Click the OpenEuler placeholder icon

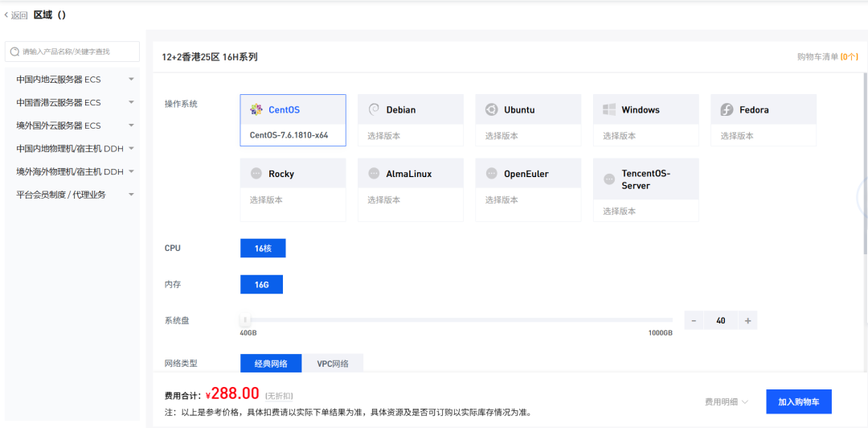click(x=491, y=174)
